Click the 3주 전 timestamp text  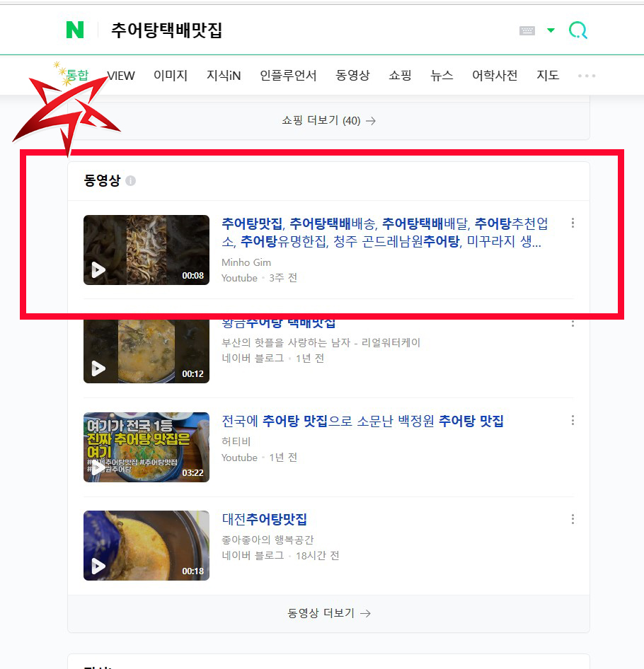click(x=282, y=278)
